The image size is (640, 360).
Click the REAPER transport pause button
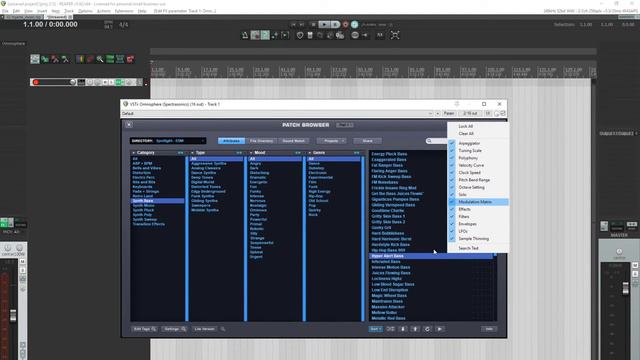[335, 24]
